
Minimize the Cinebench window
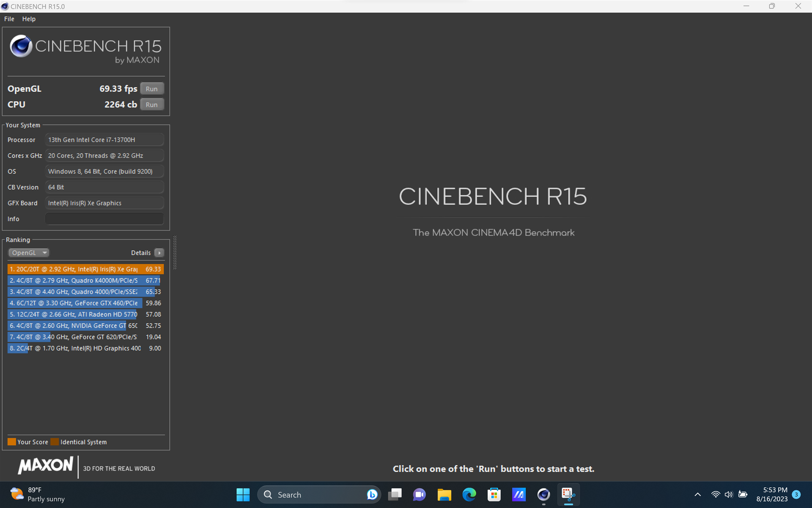coord(746,6)
